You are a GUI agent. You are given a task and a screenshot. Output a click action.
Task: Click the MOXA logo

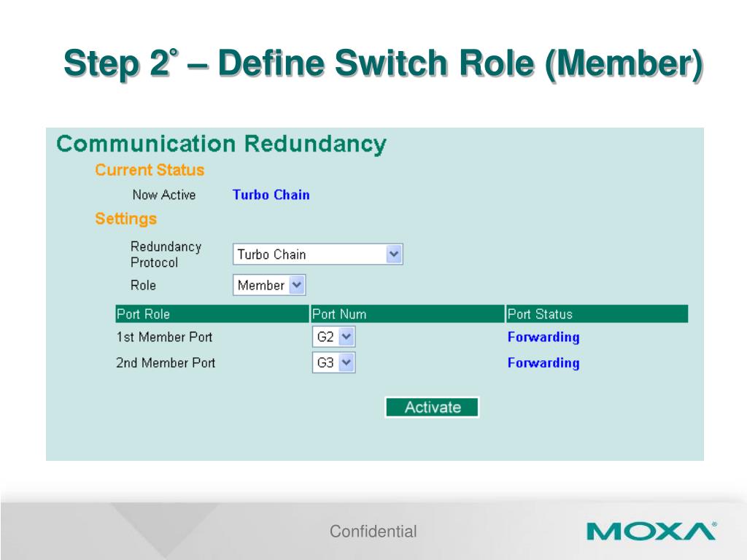[651, 531]
